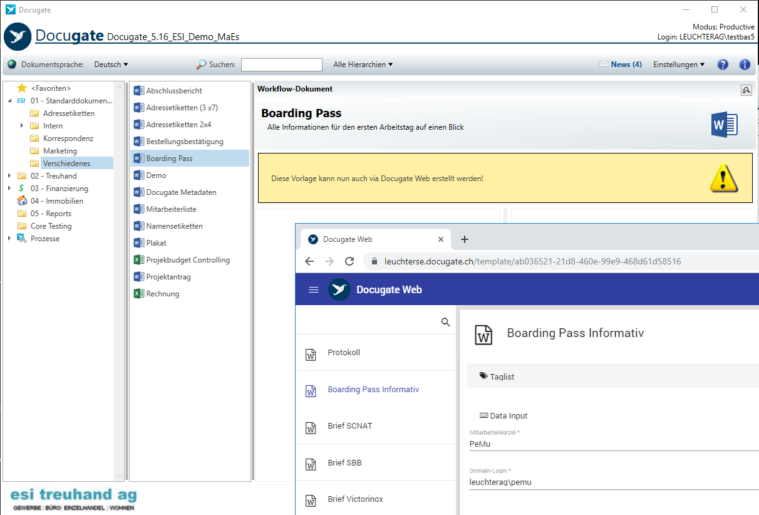Image resolution: width=759 pixels, height=515 pixels.
Task: Click the Favoriten star icon
Action: click(22, 88)
